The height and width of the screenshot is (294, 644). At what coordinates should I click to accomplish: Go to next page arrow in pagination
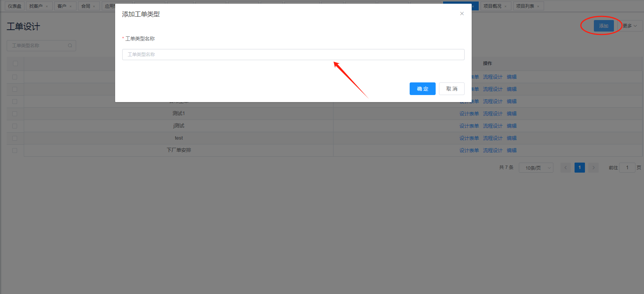point(593,168)
